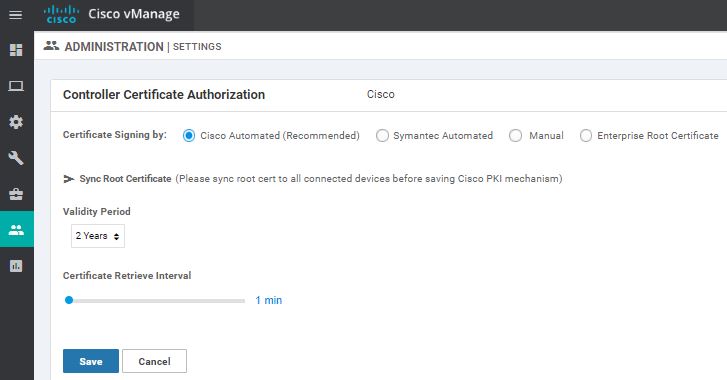Open the Maintenance briefcase icon in sidebar
Image resolution: width=727 pixels, height=380 pixels.
click(16, 194)
